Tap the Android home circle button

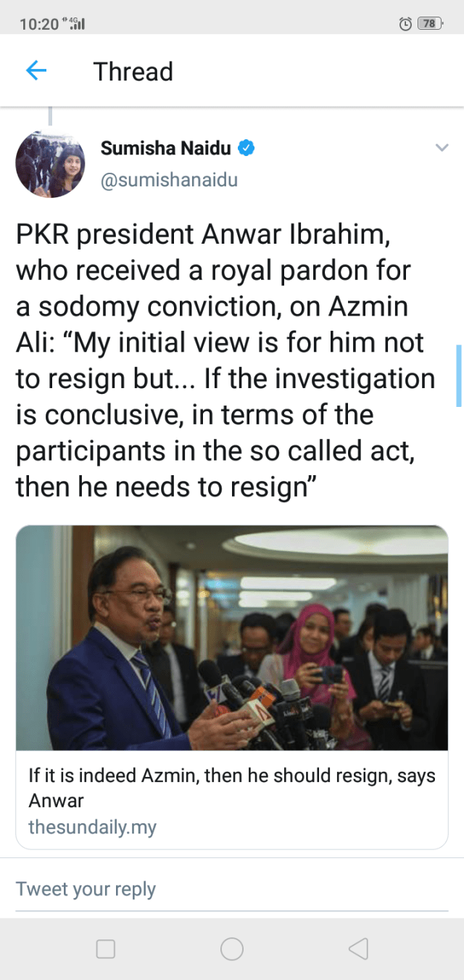232,949
